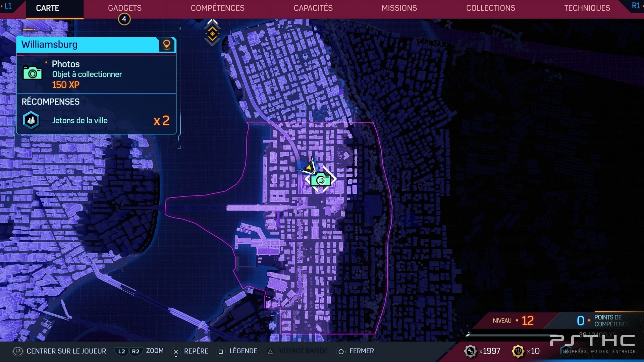Image resolution: width=644 pixels, height=362 pixels.
Task: Click the R2 zoom button
Action: click(136, 351)
